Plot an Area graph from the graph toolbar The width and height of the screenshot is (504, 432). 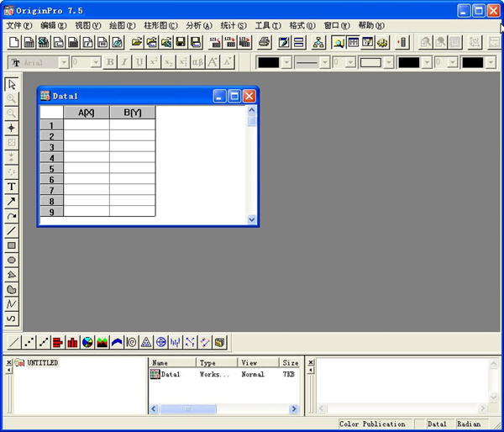pos(102,342)
